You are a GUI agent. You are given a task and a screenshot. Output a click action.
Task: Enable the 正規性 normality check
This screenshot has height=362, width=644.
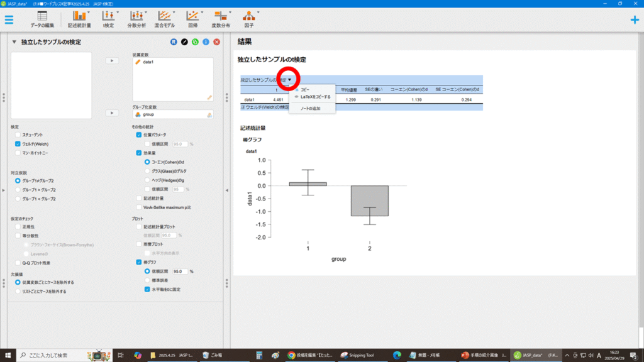tap(18, 226)
